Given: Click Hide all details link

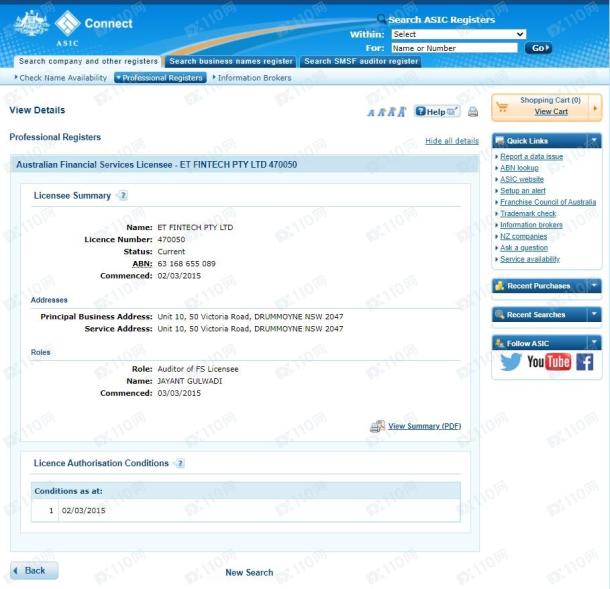Looking at the screenshot, I should click(x=452, y=141).
